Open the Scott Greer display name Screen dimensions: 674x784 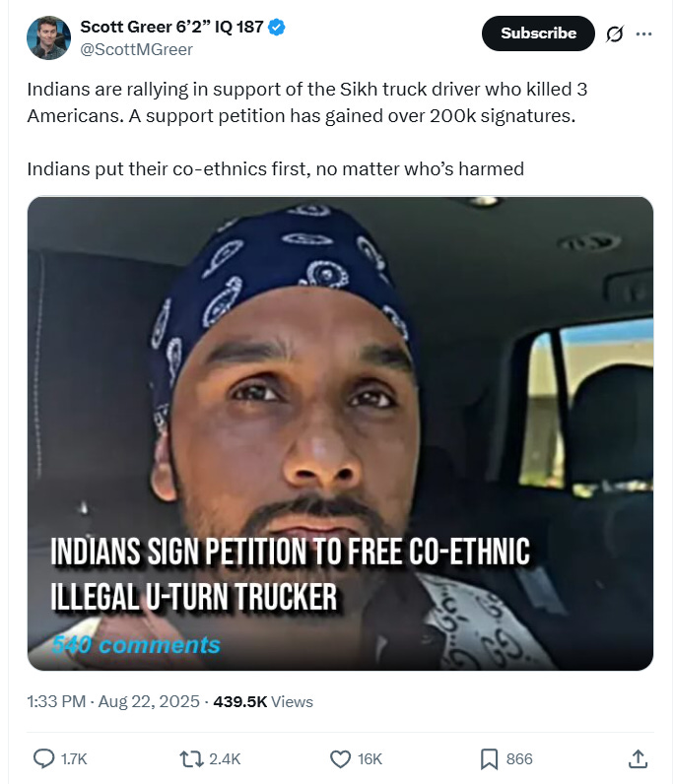coord(171,27)
